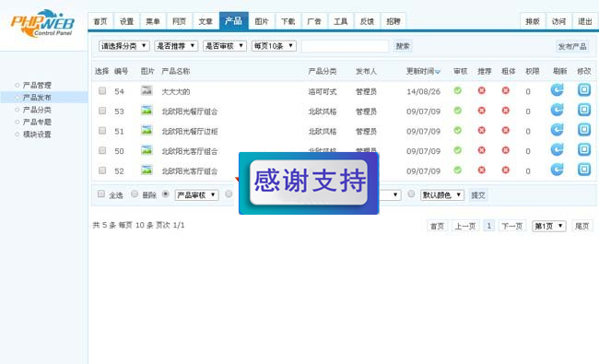Click refresh icon for product 51
This screenshot has height=364, width=599.
tap(557, 130)
